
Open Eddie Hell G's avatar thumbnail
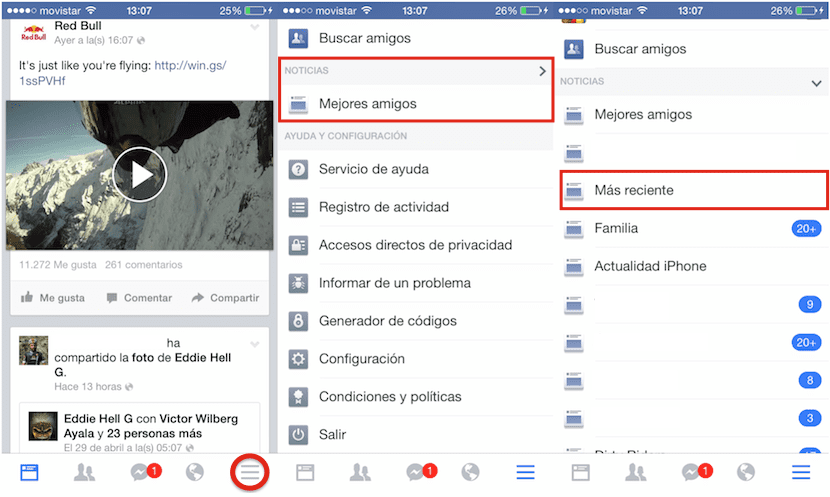(43, 426)
